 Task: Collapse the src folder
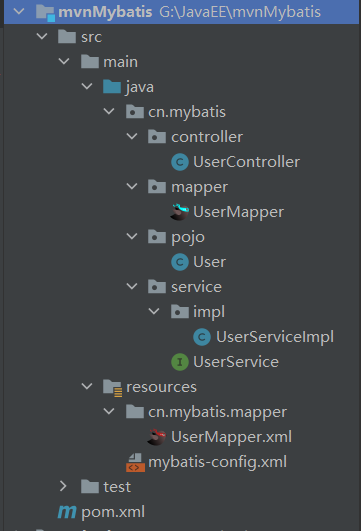tap(42, 36)
